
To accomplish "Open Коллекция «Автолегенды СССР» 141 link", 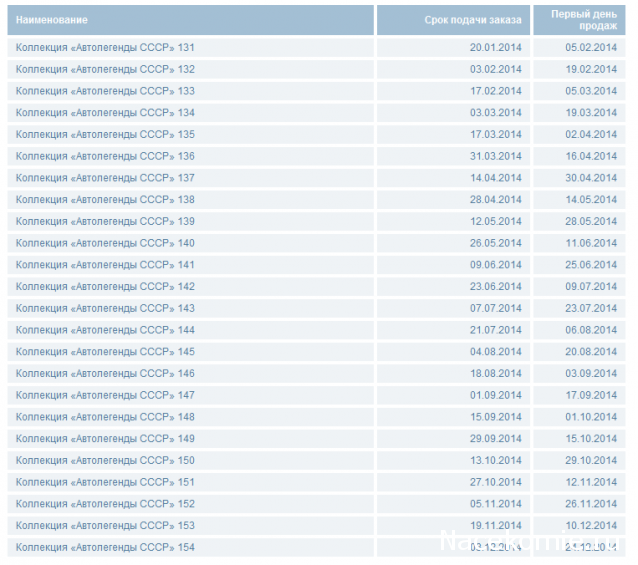I will coord(105,265).
